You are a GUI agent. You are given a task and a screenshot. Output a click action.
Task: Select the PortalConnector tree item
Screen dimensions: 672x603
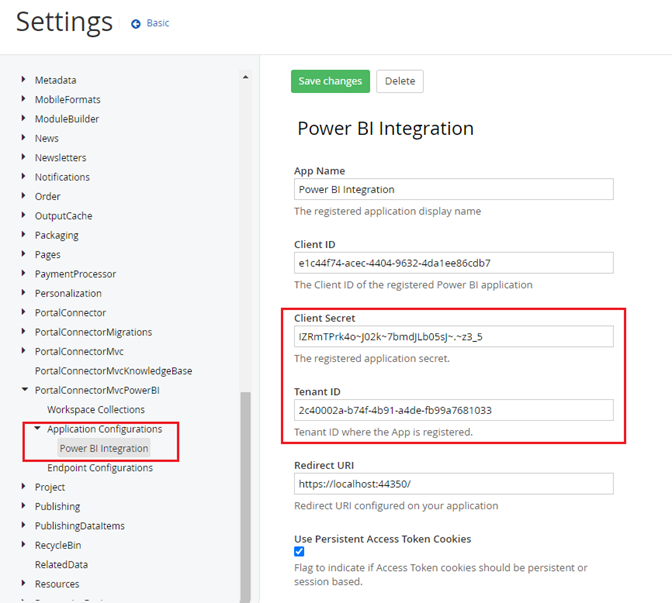pyautogui.click(x=70, y=312)
